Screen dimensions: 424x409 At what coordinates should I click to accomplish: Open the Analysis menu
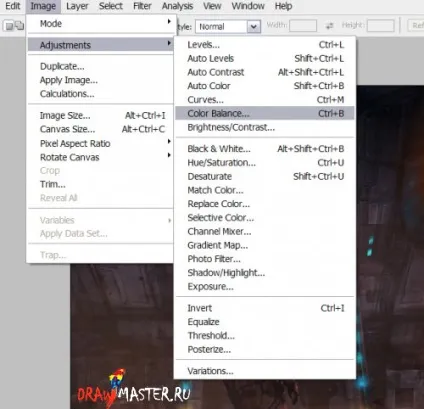tap(177, 6)
